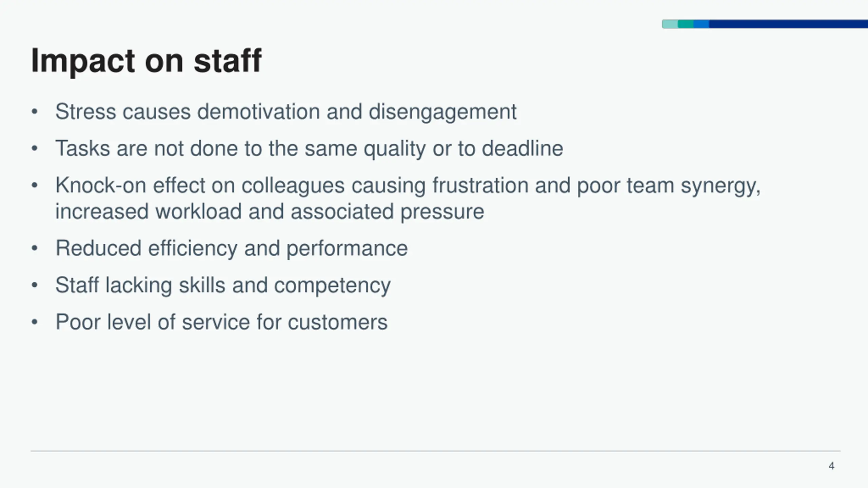Click the bullet dot before "Poor level"

(x=34, y=322)
